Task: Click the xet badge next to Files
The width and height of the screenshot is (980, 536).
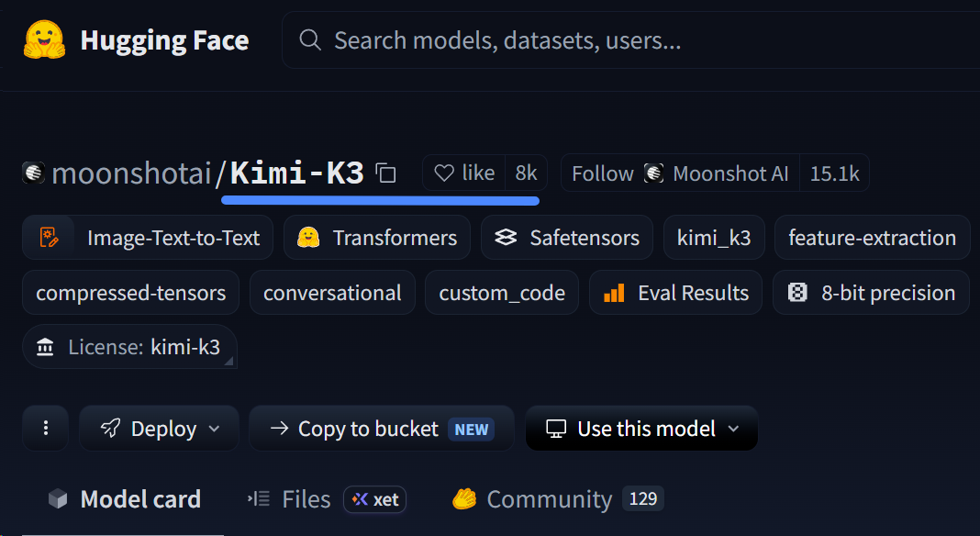Action: point(375,499)
